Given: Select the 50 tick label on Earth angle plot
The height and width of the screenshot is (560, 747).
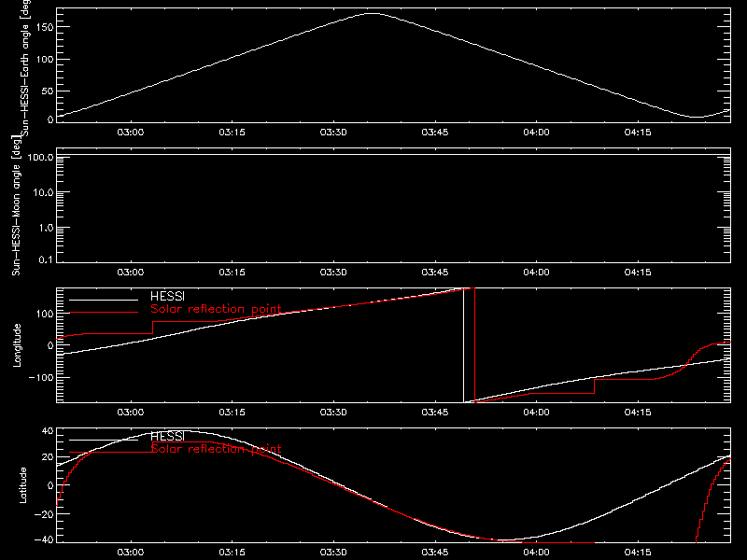Looking at the screenshot, I should tap(48, 91).
